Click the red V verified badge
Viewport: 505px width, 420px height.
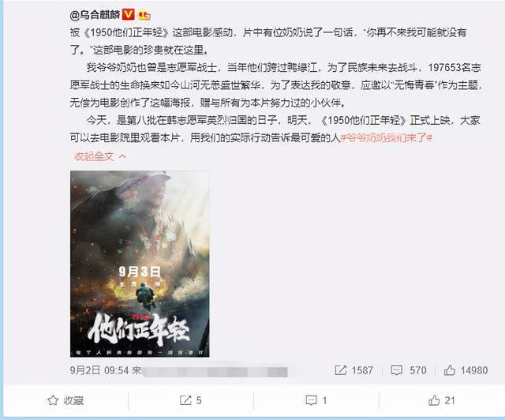128,14
